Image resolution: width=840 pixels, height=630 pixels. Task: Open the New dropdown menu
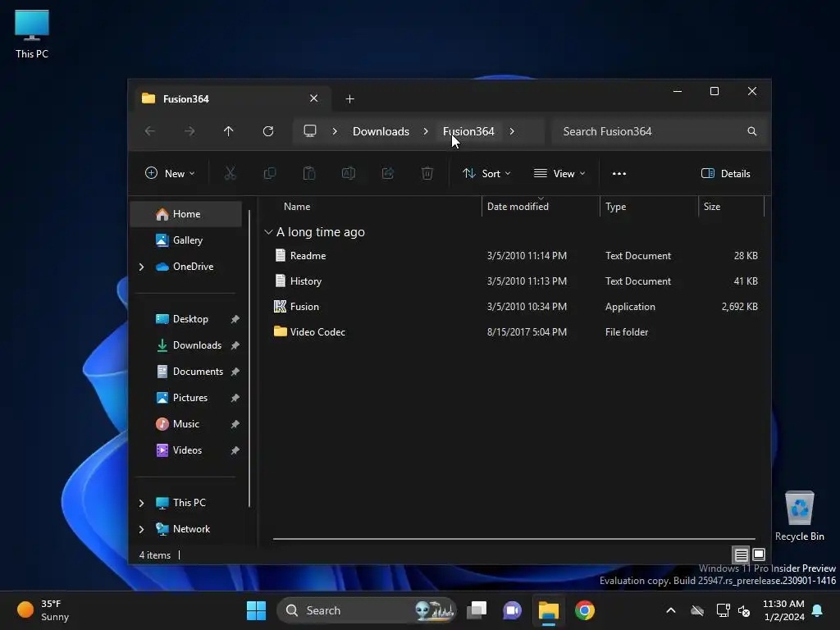tap(170, 174)
